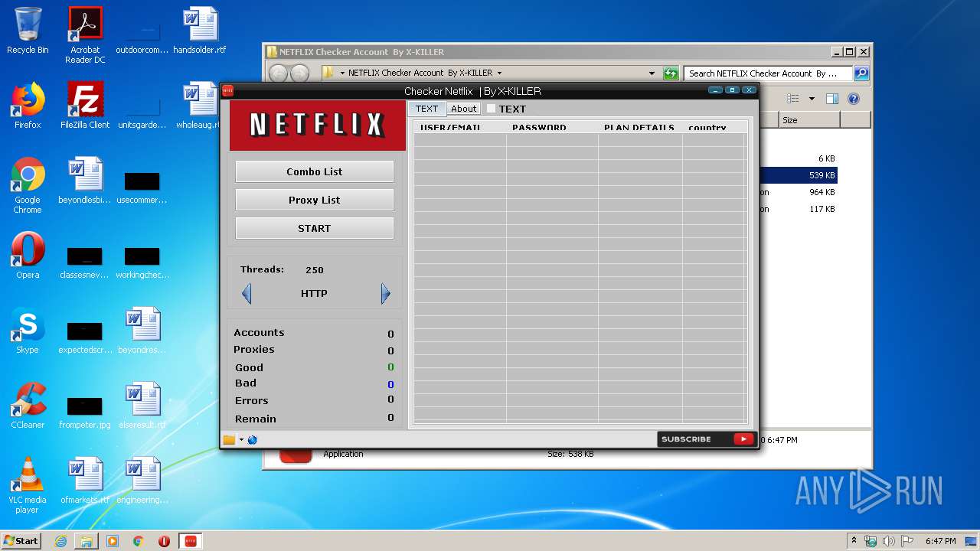This screenshot has width=980, height=551.
Task: Expand the Explorer address bar history dropdown
Action: pos(652,73)
